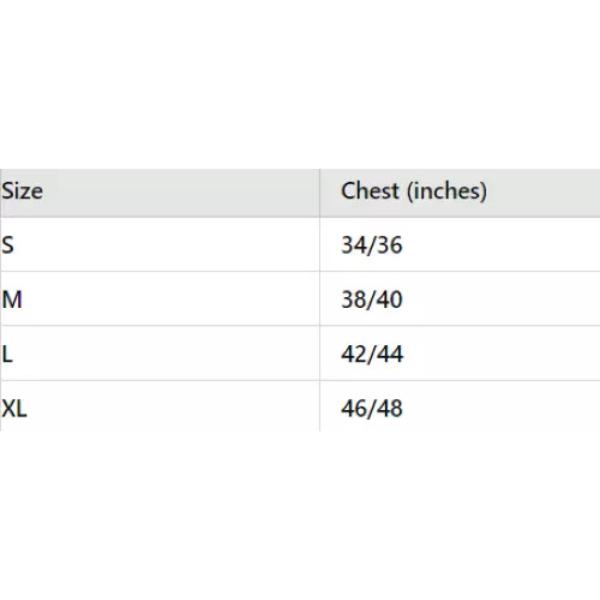Click the 34/36 chest measurement
The height and width of the screenshot is (600, 600).
pos(372,245)
